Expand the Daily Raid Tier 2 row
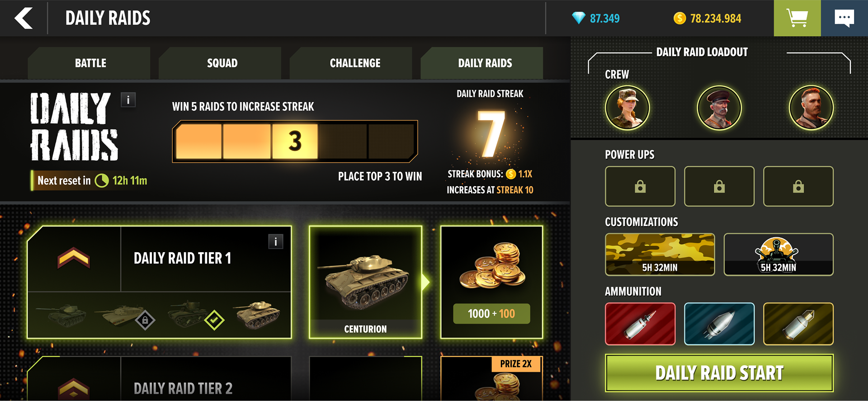The height and width of the screenshot is (401, 868). pyautogui.click(x=159, y=379)
